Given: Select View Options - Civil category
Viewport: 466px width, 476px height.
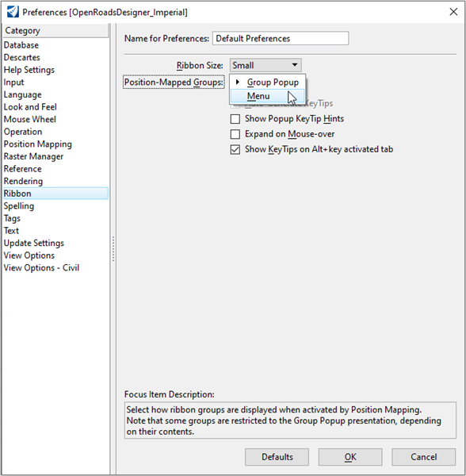Looking at the screenshot, I should point(55,268).
